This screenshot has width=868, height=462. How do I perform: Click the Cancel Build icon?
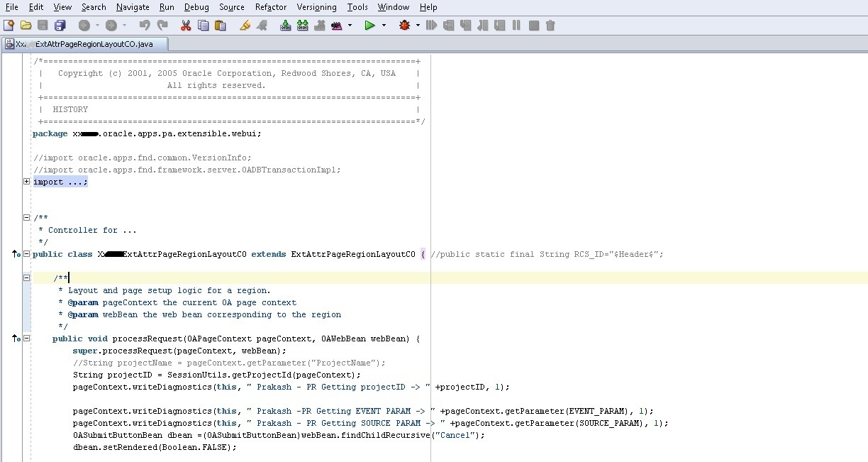tap(320, 26)
